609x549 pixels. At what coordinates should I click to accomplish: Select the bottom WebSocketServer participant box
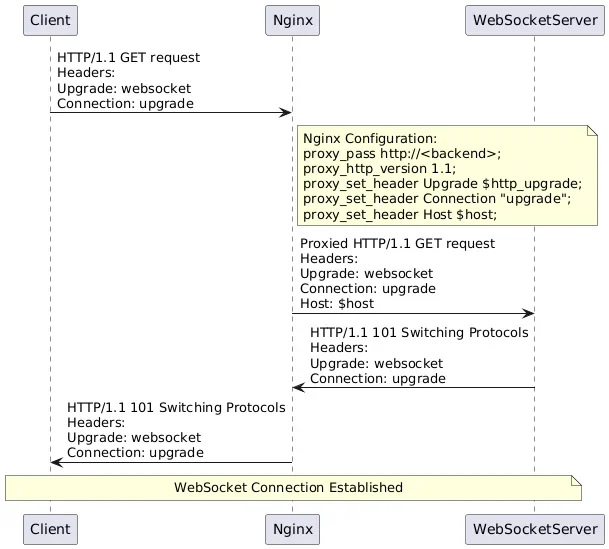point(535,529)
